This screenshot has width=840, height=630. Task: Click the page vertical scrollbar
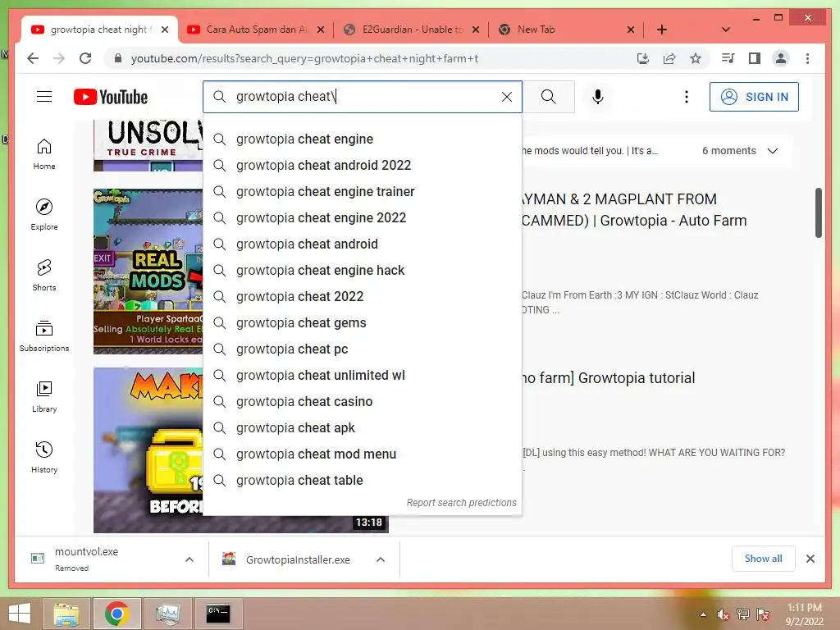coord(818,212)
